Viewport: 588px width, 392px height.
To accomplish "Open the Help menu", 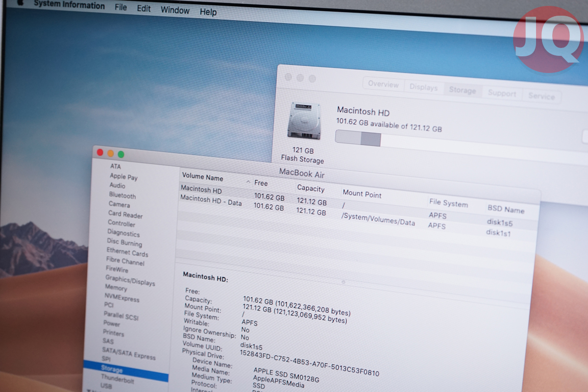I will point(208,12).
